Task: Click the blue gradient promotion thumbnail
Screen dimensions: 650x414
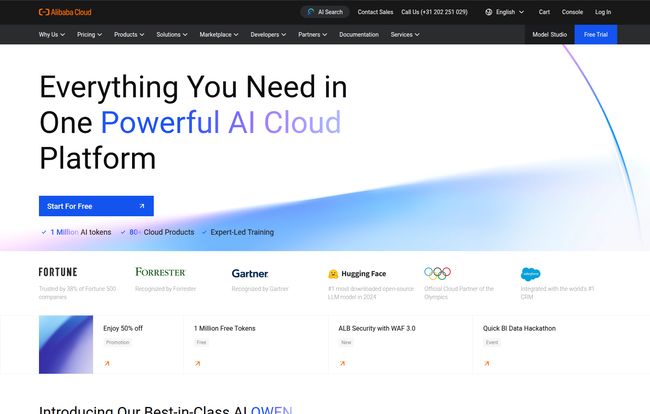Action: (66, 344)
